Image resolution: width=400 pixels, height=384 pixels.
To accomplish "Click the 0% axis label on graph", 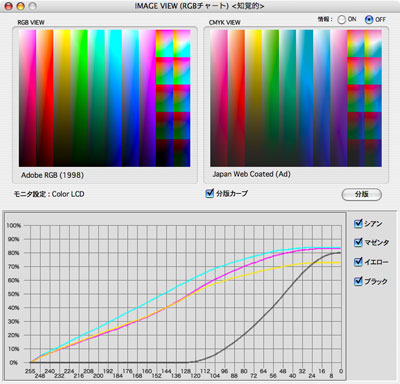I will click(14, 363).
